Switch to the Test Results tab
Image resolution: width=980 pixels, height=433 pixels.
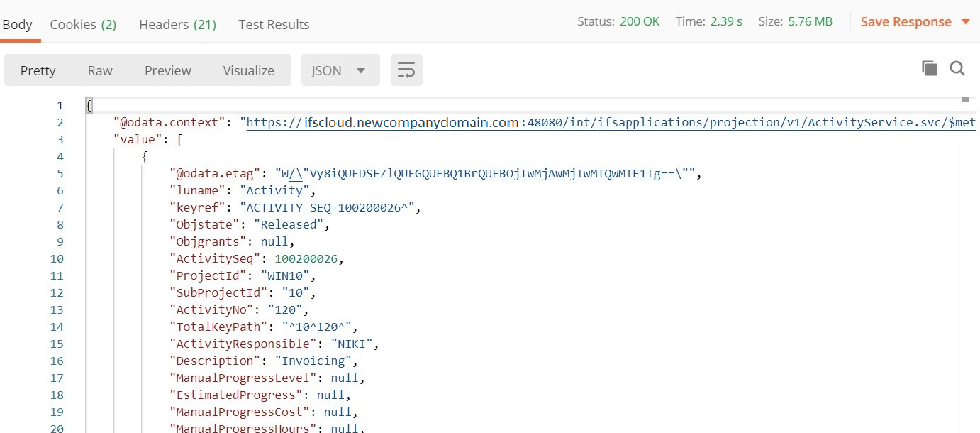tap(274, 24)
